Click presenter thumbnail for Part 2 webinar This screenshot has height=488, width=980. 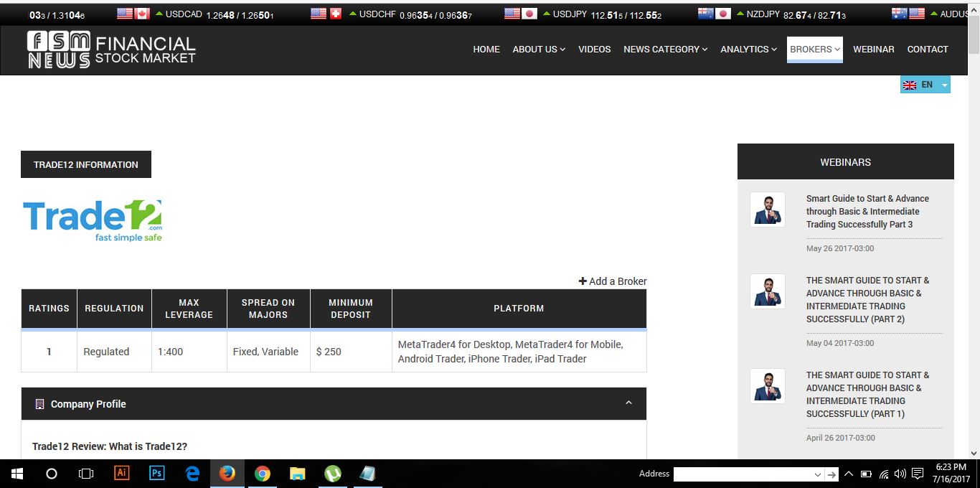click(x=768, y=291)
